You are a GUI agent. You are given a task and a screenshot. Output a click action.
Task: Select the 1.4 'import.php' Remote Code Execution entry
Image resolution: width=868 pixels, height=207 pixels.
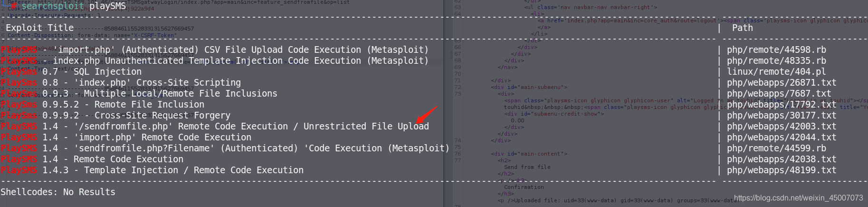coord(126,137)
